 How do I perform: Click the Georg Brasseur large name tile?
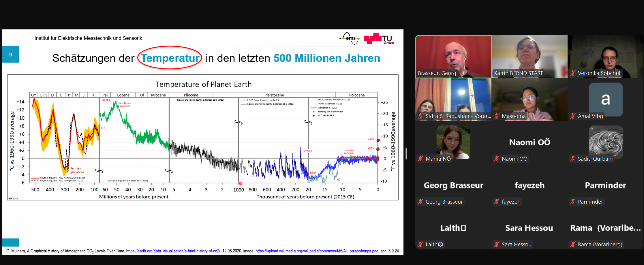pos(453,185)
